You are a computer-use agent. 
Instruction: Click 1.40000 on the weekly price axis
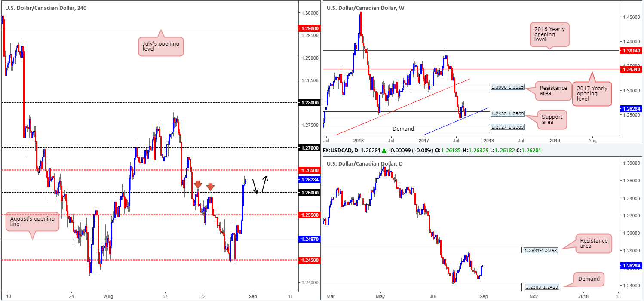point(631,42)
